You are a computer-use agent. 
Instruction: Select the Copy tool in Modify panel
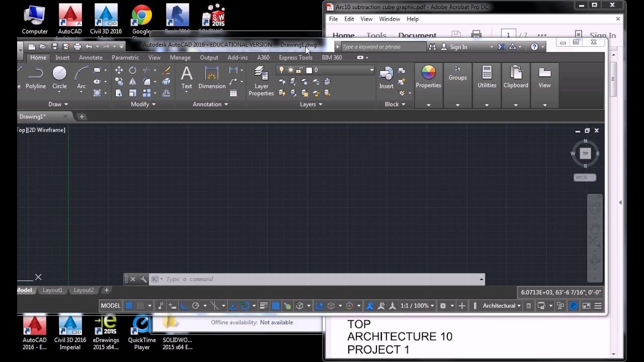[x=119, y=81]
